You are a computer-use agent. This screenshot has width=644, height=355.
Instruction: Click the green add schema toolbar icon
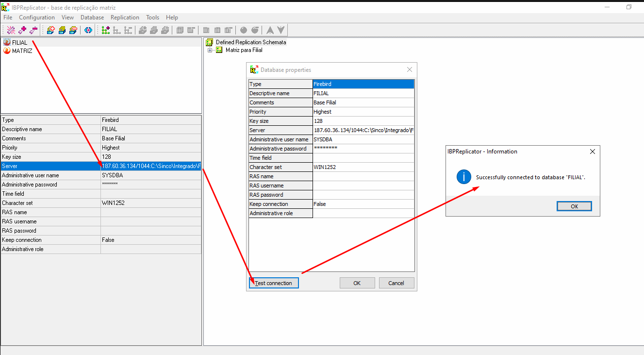click(x=105, y=30)
